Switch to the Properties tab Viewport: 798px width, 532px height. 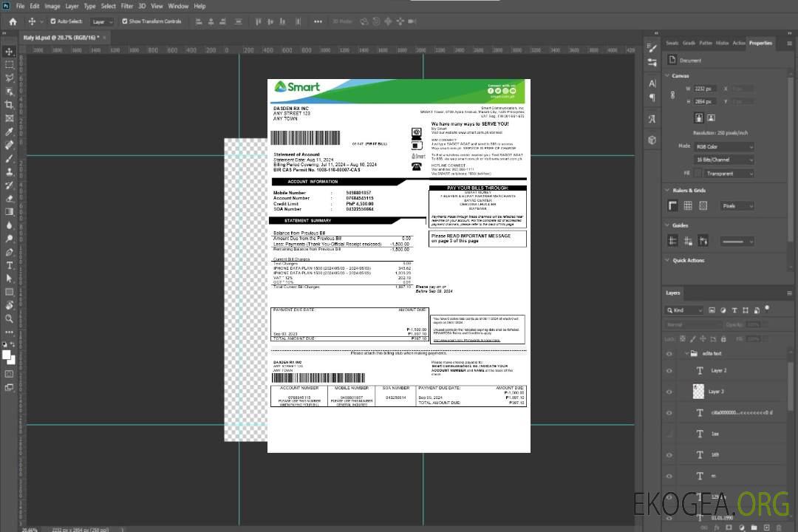point(760,44)
